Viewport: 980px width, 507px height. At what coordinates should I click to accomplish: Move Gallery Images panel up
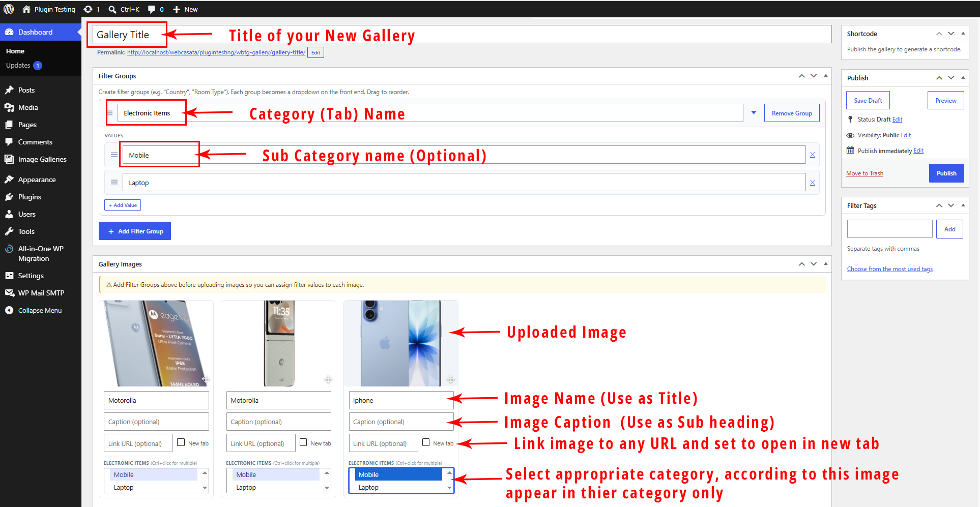pyautogui.click(x=801, y=264)
